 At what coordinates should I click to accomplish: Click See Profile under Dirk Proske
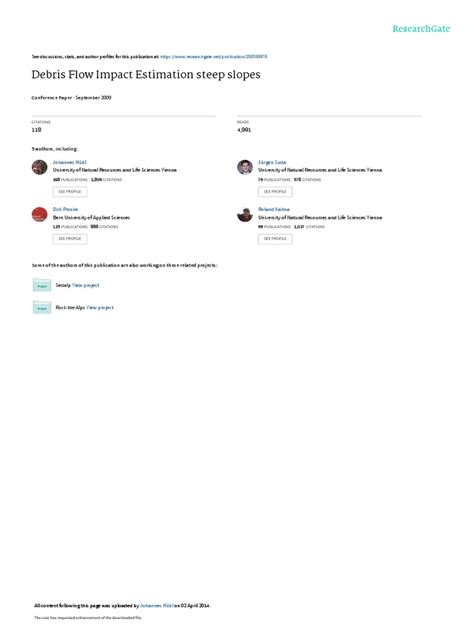pos(70,239)
